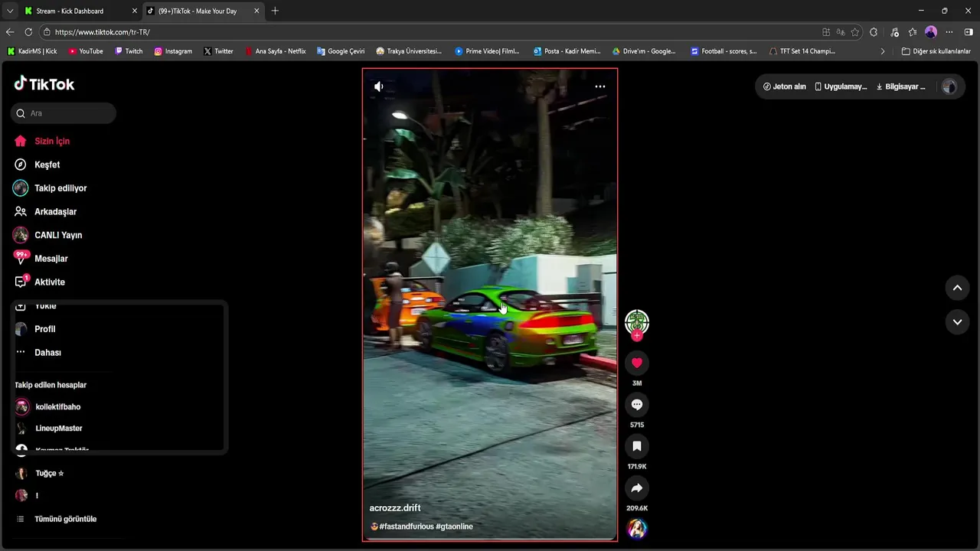Open the spinning sound disc icon
980x551 pixels.
pos(637,529)
